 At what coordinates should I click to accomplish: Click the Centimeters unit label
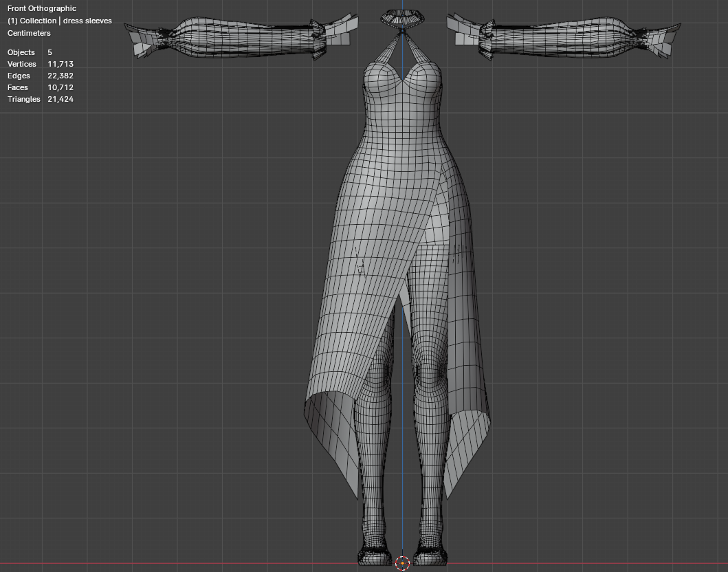[x=29, y=33]
